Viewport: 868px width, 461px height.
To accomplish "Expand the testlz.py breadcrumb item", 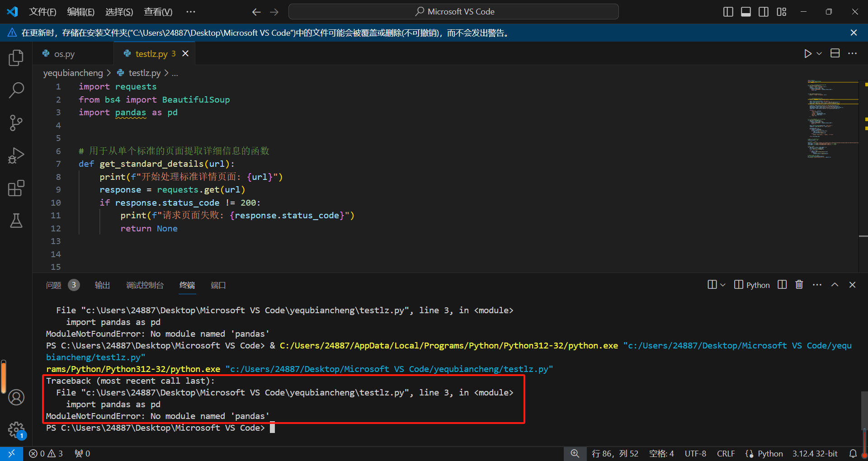I will [144, 73].
